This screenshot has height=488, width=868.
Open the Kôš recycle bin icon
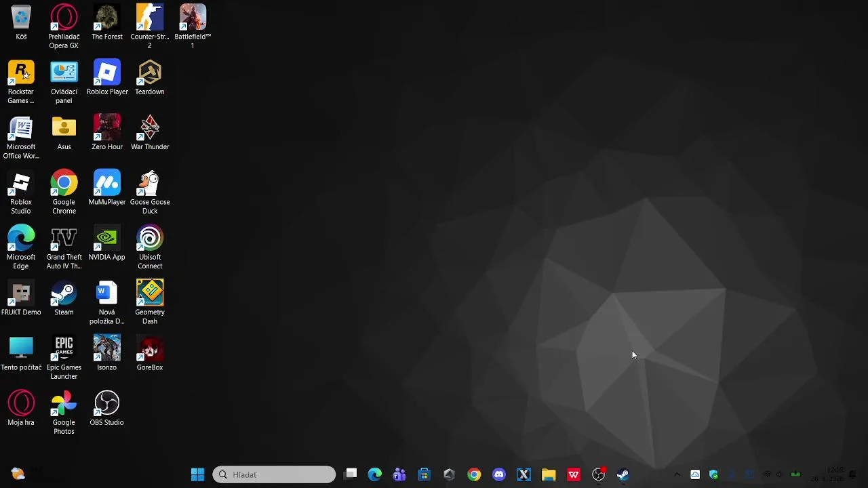(21, 23)
